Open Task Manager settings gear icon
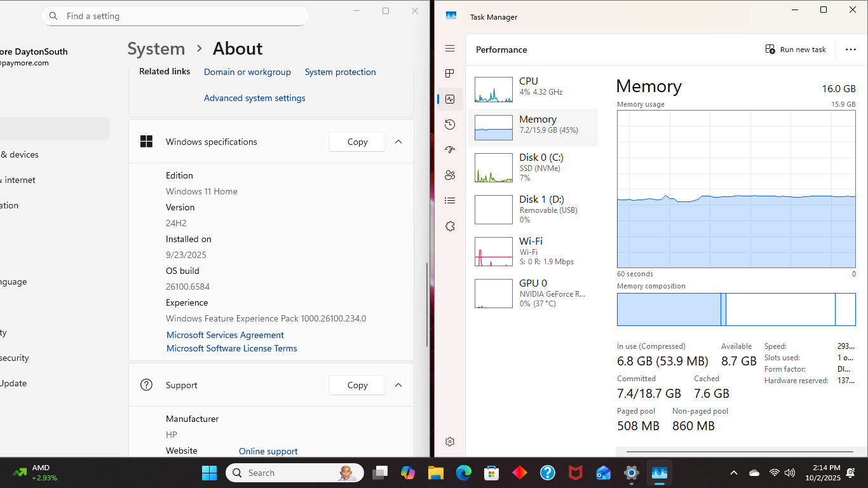 point(450,442)
